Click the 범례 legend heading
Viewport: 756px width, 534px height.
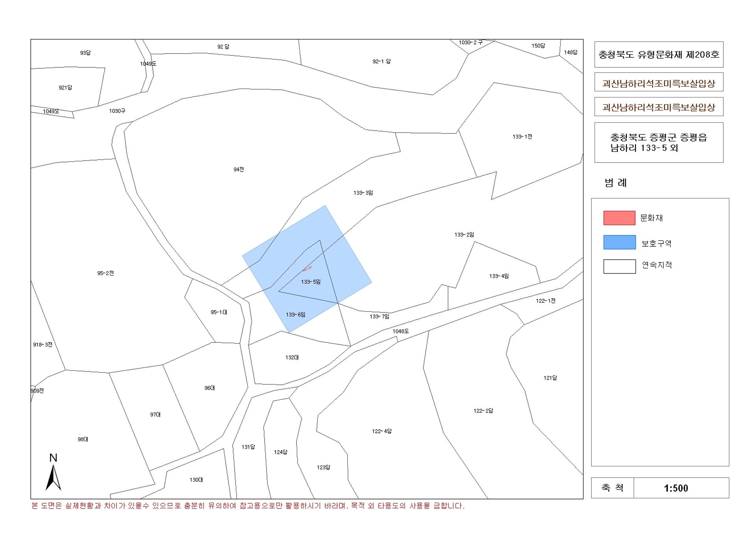[615, 183]
